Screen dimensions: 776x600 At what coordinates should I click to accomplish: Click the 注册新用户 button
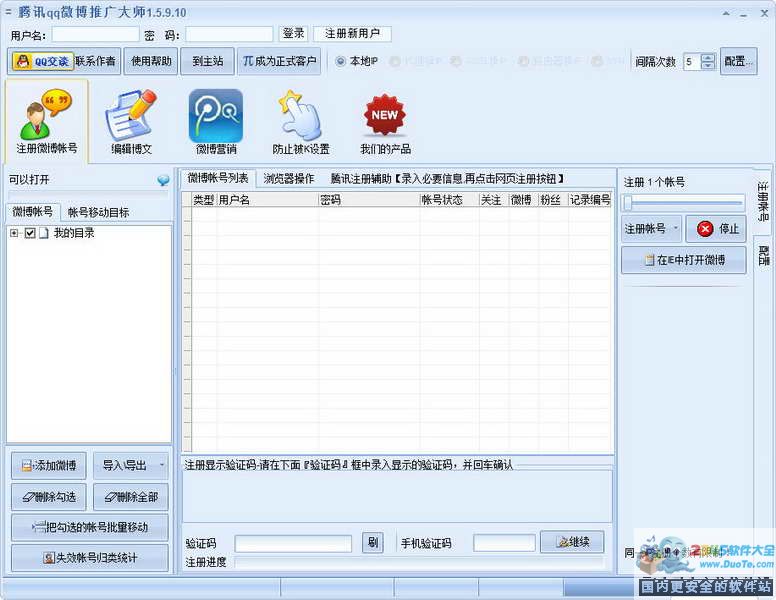point(352,34)
